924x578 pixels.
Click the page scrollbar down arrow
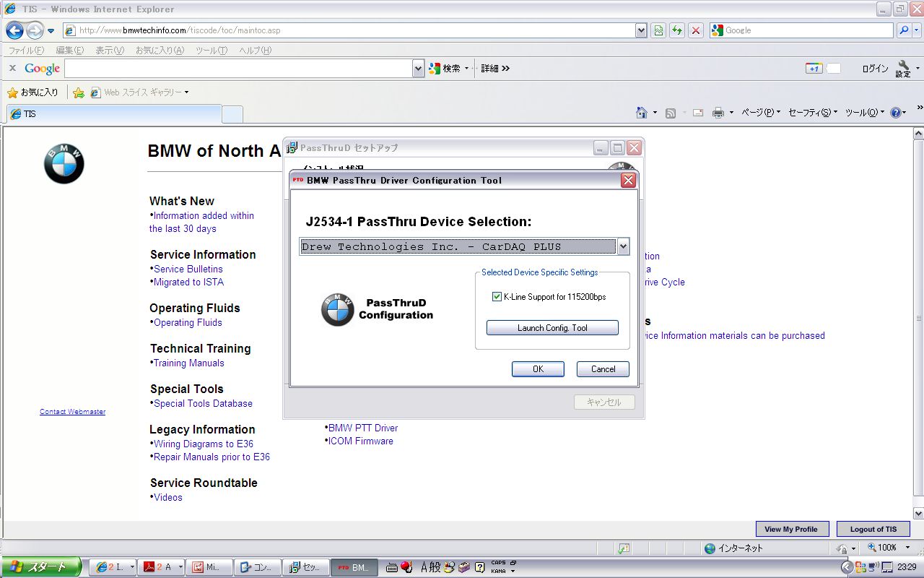tap(918, 513)
